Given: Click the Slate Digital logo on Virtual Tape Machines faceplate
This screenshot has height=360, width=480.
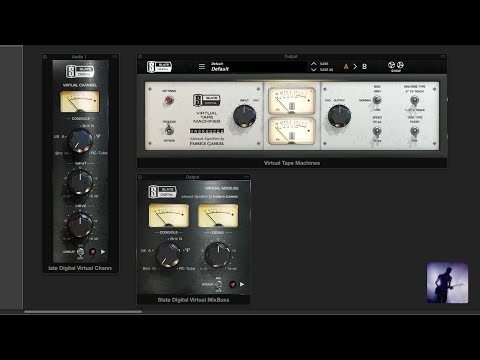Looking at the screenshot, I should click(207, 100).
